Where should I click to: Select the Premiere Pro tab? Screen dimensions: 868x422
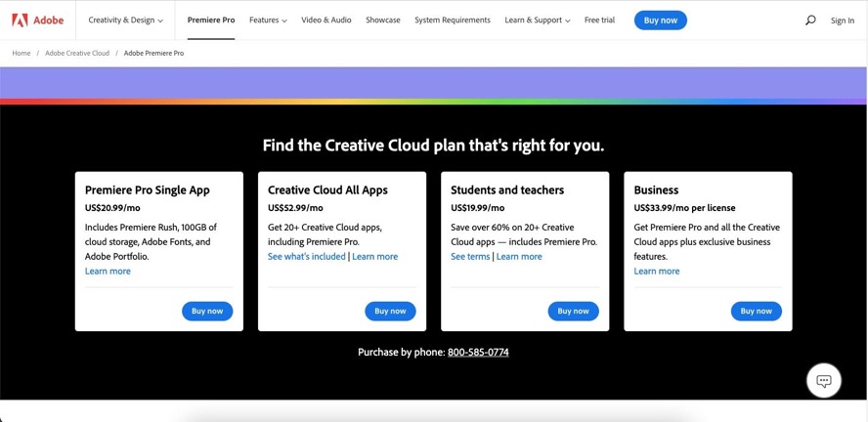point(211,20)
